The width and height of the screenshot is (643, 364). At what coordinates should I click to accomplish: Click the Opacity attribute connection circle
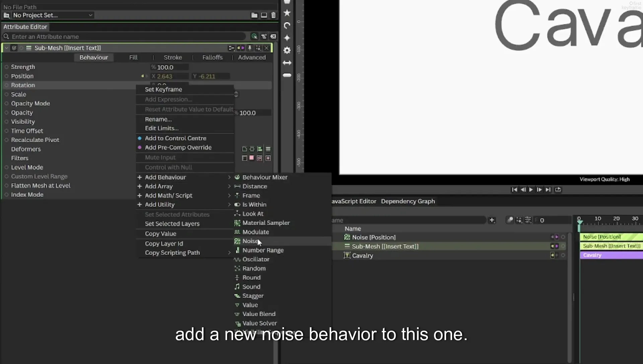(6, 112)
